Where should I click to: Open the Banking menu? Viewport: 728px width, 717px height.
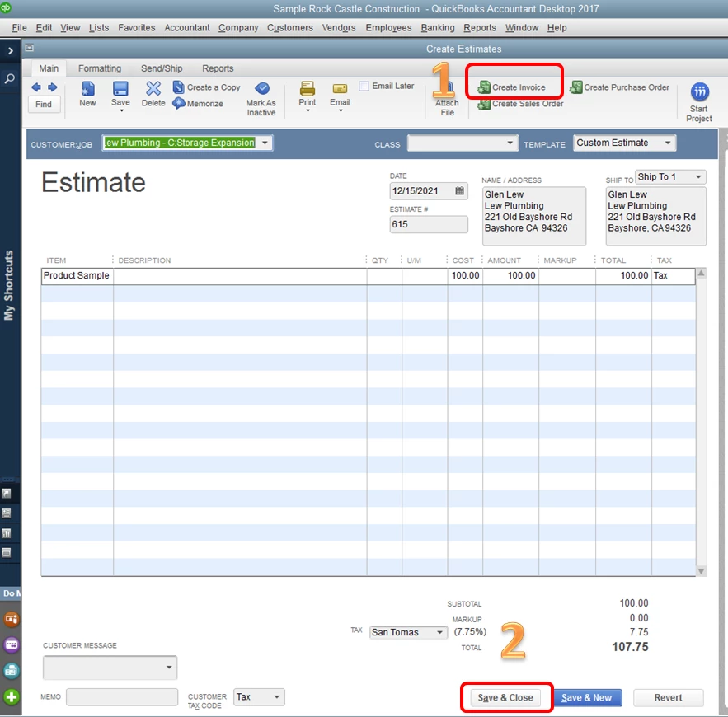tap(437, 28)
